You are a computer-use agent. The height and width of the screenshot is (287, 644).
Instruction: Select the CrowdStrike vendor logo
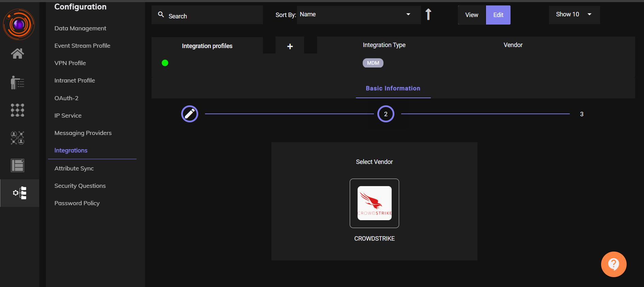point(374,203)
